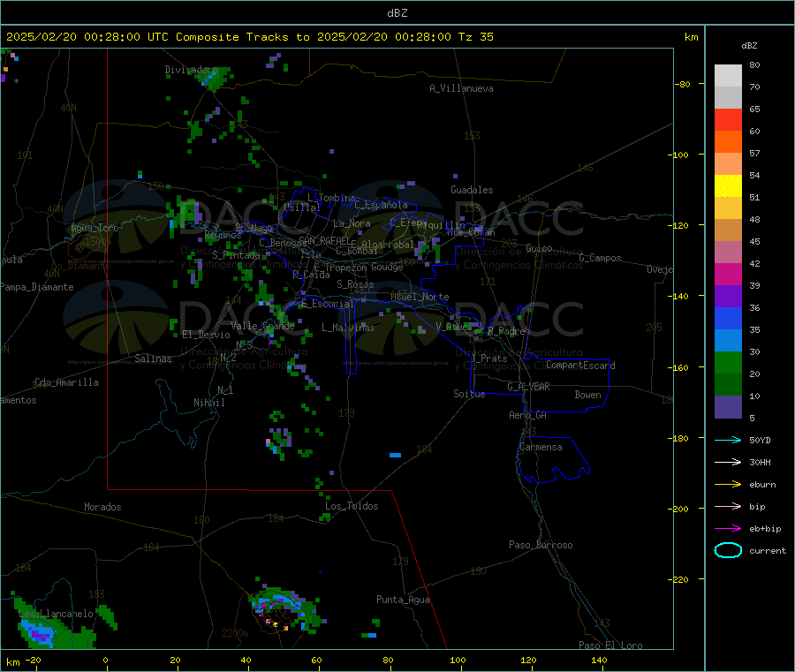Click the El_Desvio label

tap(207, 335)
